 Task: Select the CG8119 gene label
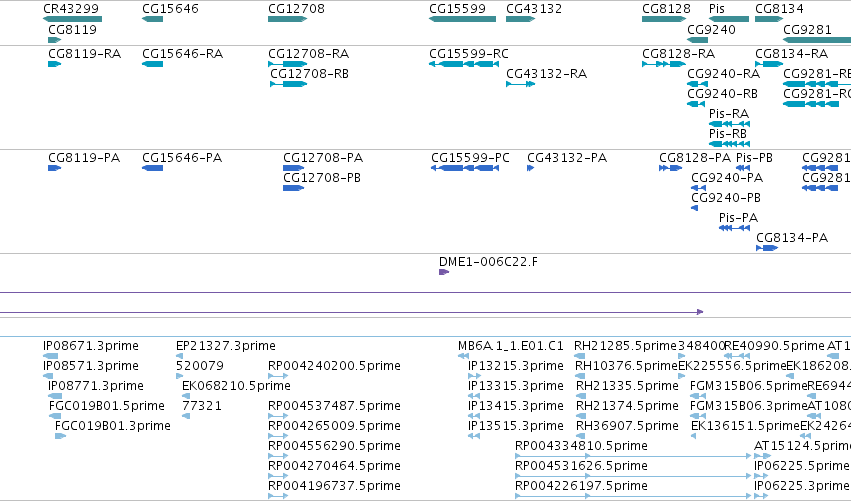[x=72, y=29]
